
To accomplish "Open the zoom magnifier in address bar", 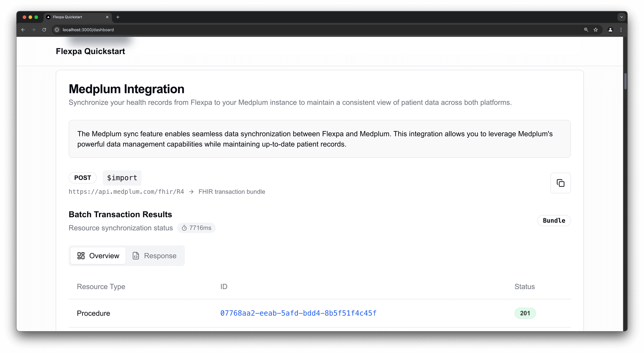I will [x=586, y=30].
